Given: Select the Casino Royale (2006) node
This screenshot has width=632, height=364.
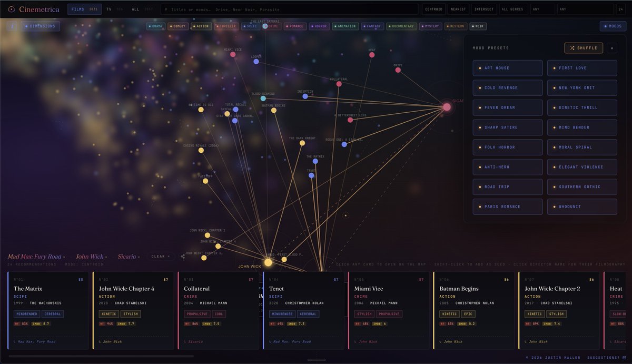Looking at the screenshot, I should [x=201, y=150].
